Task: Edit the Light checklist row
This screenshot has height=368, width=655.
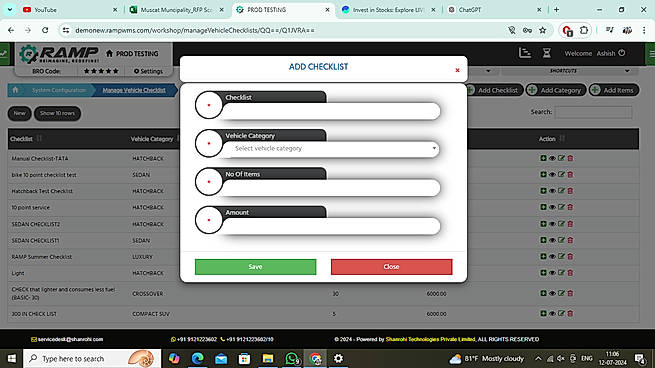Action: point(561,273)
